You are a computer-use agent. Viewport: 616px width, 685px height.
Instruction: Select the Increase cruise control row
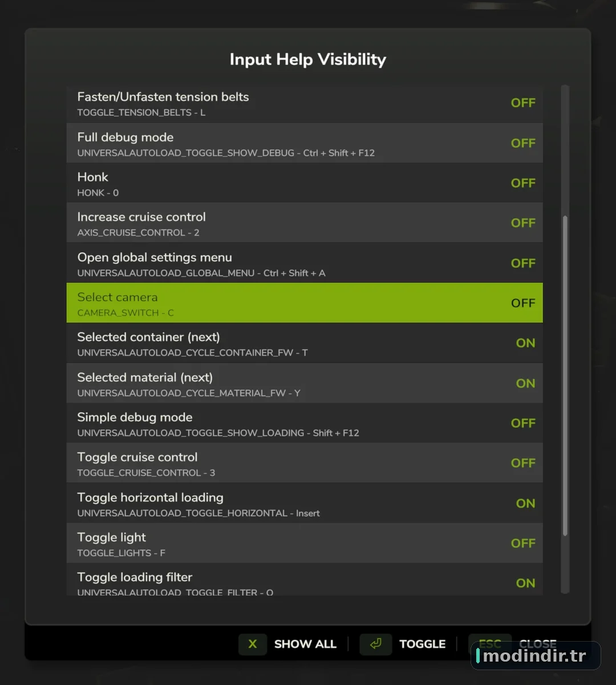[x=305, y=223]
